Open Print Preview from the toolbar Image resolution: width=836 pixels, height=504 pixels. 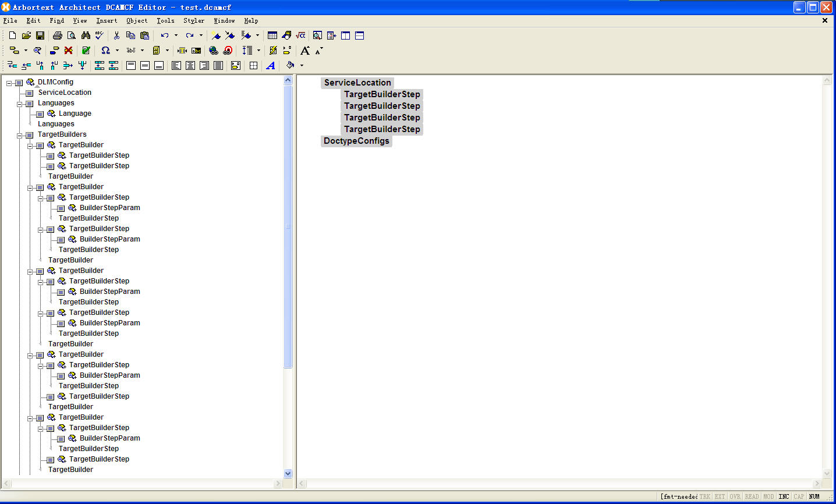click(x=71, y=36)
